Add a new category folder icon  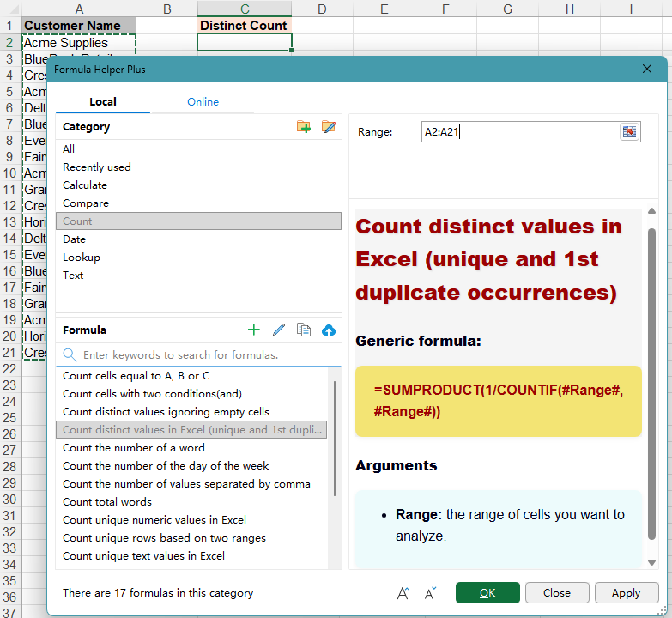(x=304, y=127)
